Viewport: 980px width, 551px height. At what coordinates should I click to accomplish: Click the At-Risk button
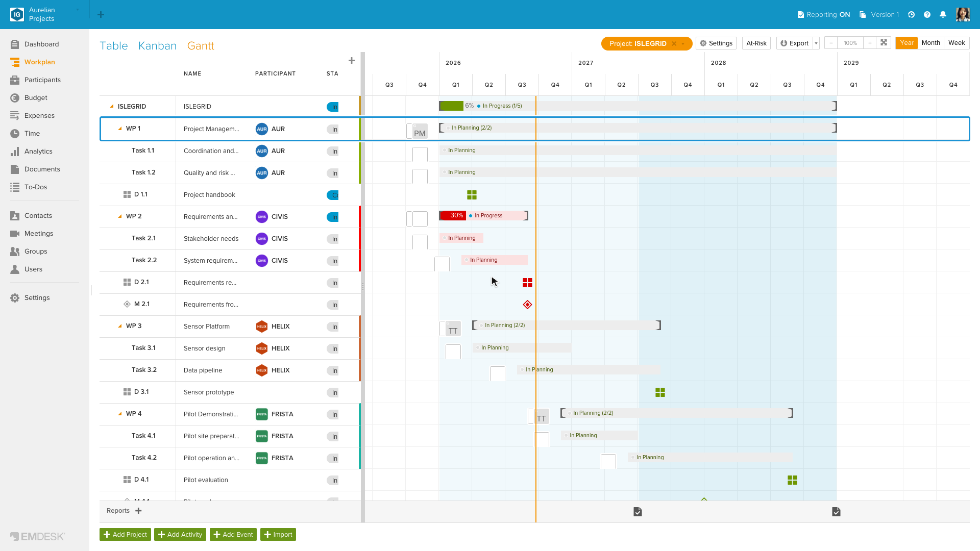(x=756, y=43)
